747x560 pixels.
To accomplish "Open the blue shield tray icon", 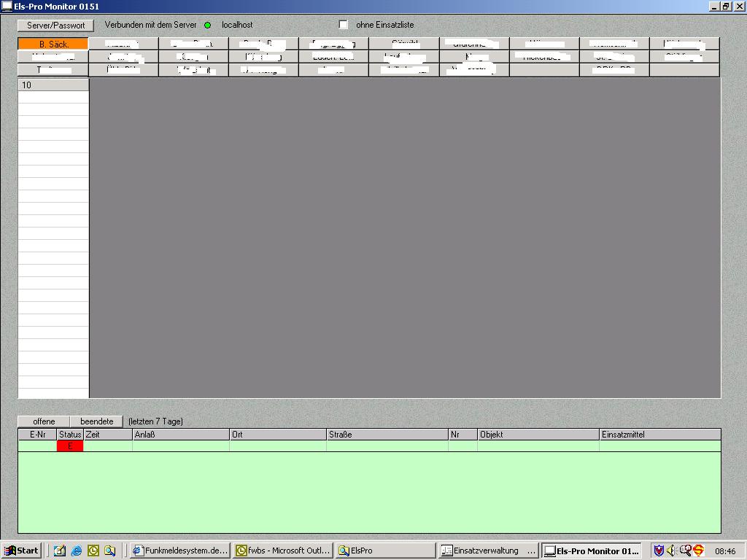I will [658, 551].
